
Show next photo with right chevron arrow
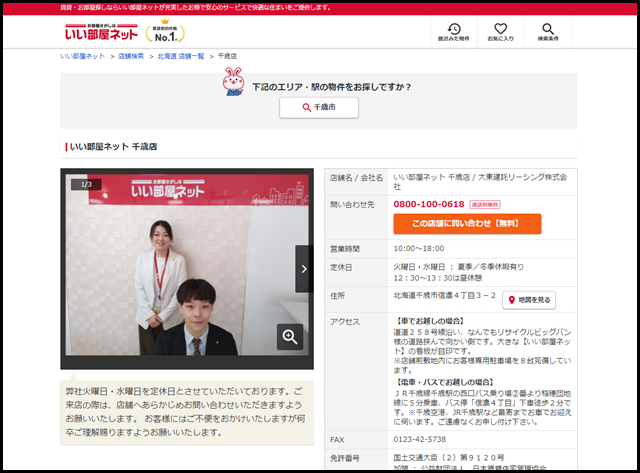pyautogui.click(x=304, y=269)
